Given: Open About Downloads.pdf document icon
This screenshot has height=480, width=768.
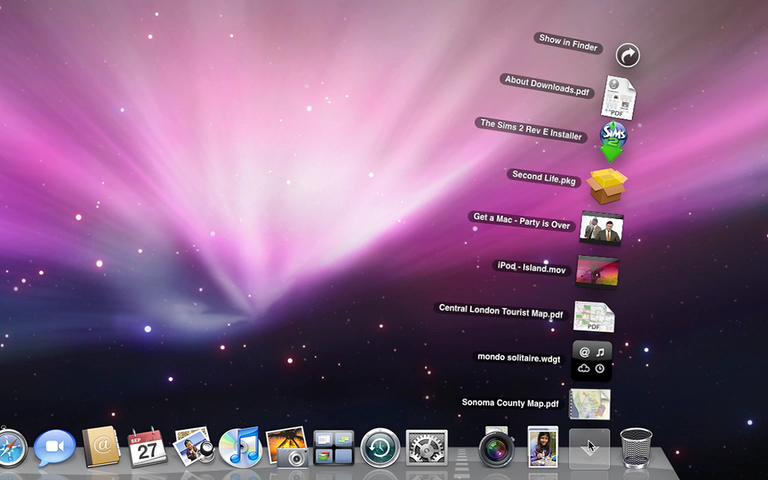Looking at the screenshot, I should 619,98.
